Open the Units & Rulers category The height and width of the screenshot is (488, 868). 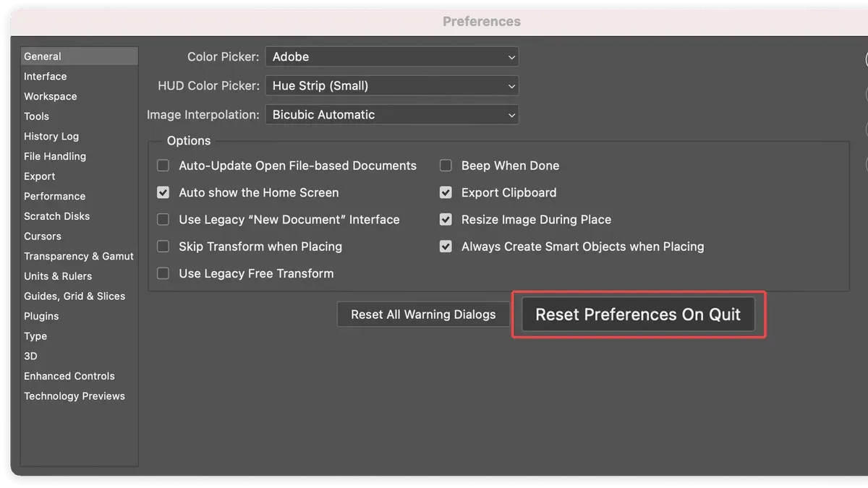coord(80,276)
